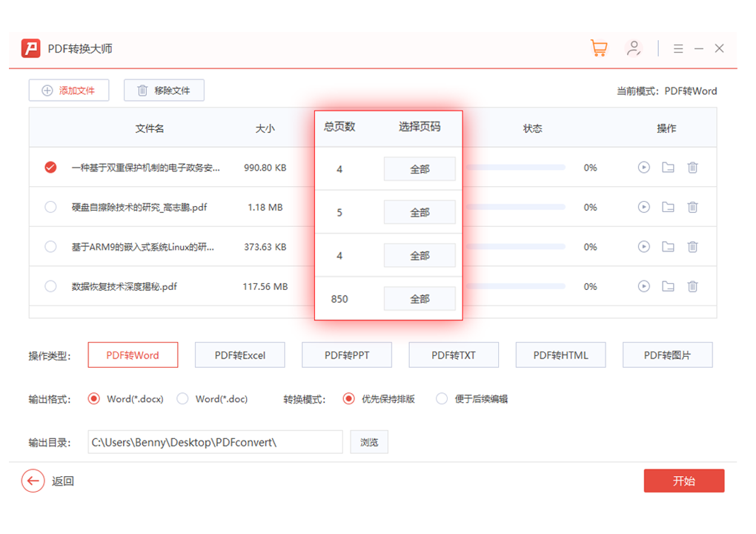
Task: Delete the 数据恢复技术深度揭秘.pdf row via trash icon
Action: tap(692, 286)
